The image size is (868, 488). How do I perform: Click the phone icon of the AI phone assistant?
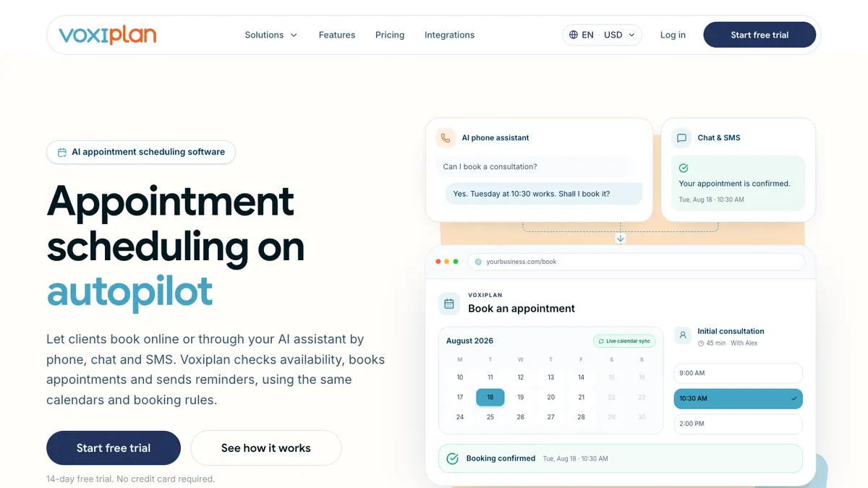coord(446,137)
